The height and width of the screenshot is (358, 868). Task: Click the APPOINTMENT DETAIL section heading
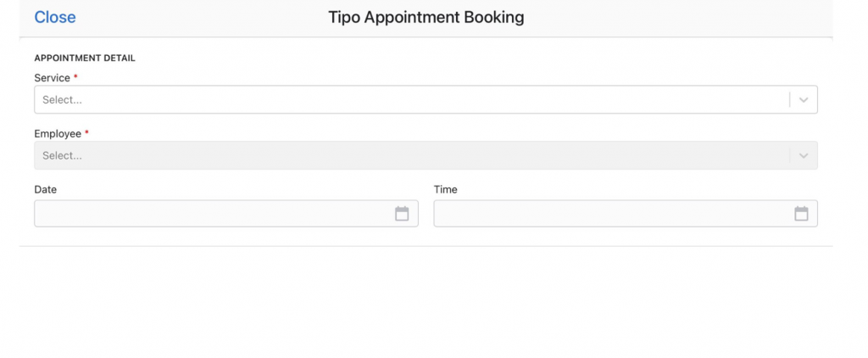(85, 59)
